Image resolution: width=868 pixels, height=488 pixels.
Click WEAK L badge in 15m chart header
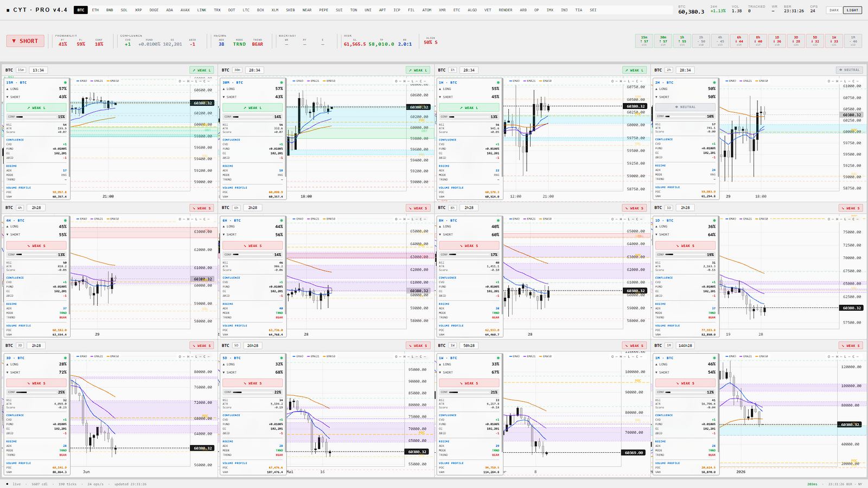[202, 70]
